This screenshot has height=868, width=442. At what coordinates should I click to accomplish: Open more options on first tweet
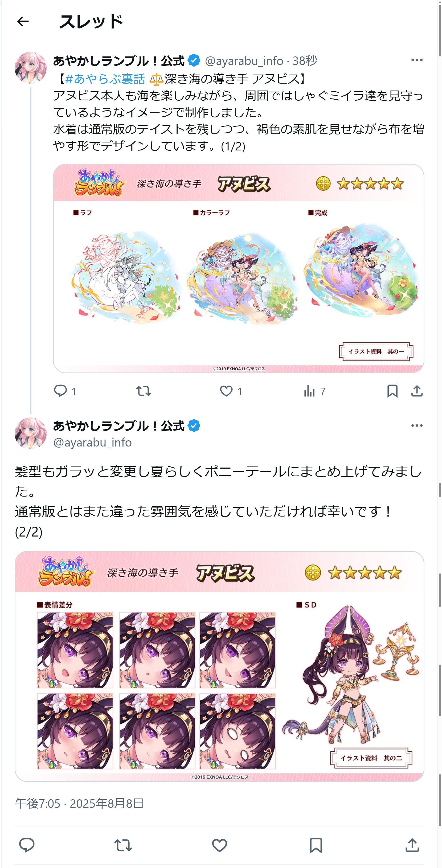417,60
